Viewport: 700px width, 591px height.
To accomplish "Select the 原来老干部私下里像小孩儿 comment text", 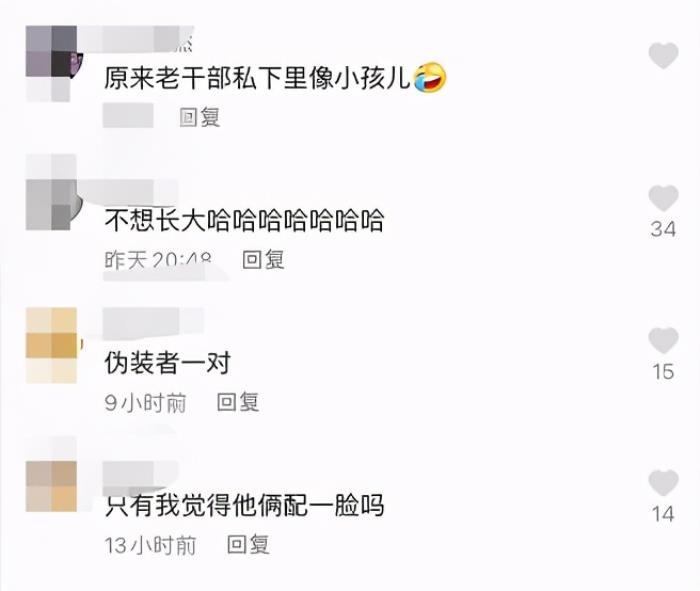I will [x=275, y=78].
